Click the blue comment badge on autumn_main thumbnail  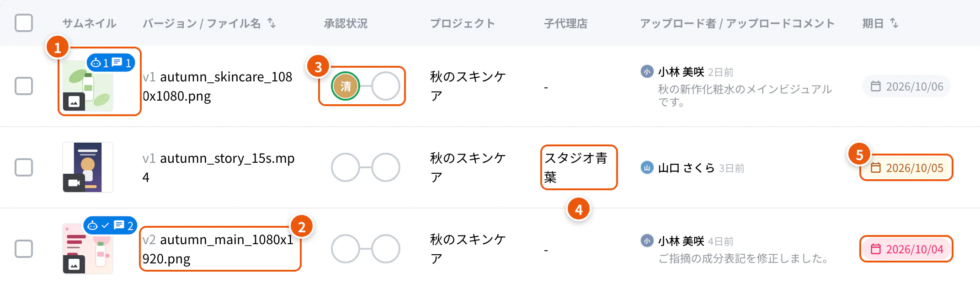[x=110, y=225]
